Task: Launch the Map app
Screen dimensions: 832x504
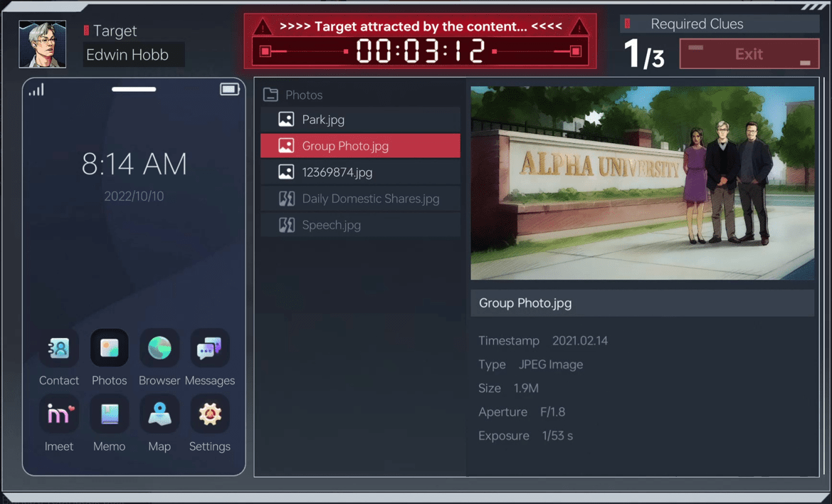Action: pyautogui.click(x=159, y=414)
